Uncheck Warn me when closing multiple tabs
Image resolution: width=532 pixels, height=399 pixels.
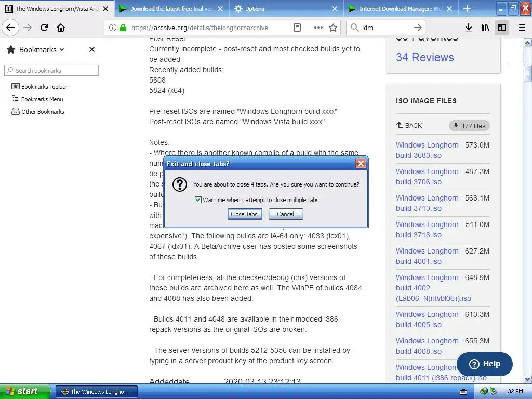coord(198,200)
